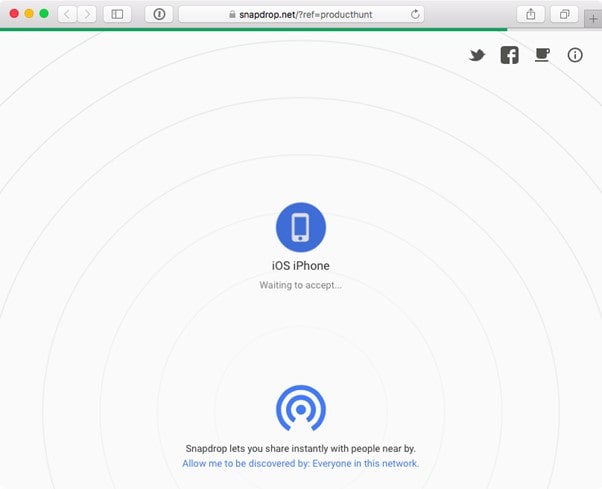Click the 'Waiting to accept...' status text
602x489 pixels.
coord(300,285)
